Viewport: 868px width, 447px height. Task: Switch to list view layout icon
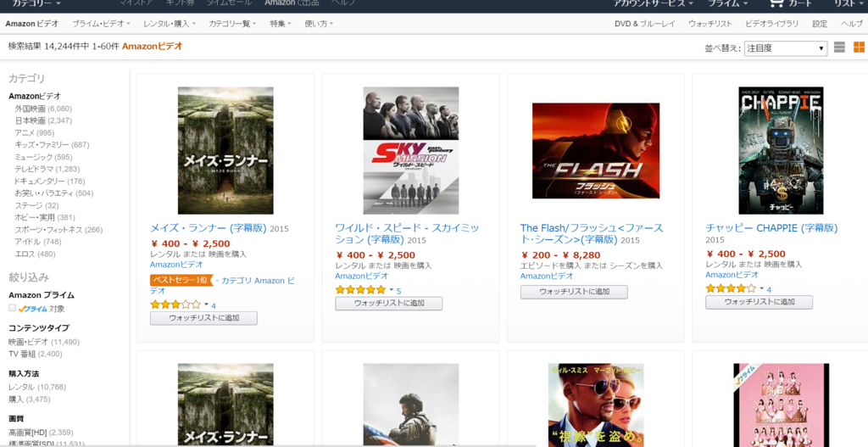tap(839, 47)
